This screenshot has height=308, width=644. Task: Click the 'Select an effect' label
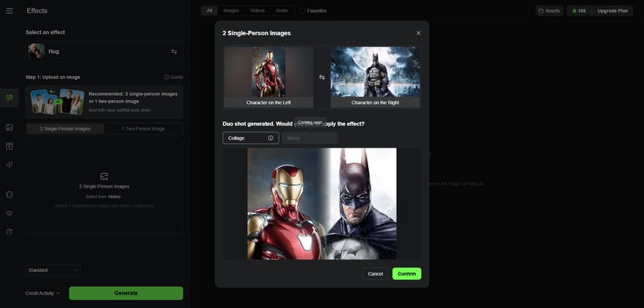pyautogui.click(x=45, y=32)
